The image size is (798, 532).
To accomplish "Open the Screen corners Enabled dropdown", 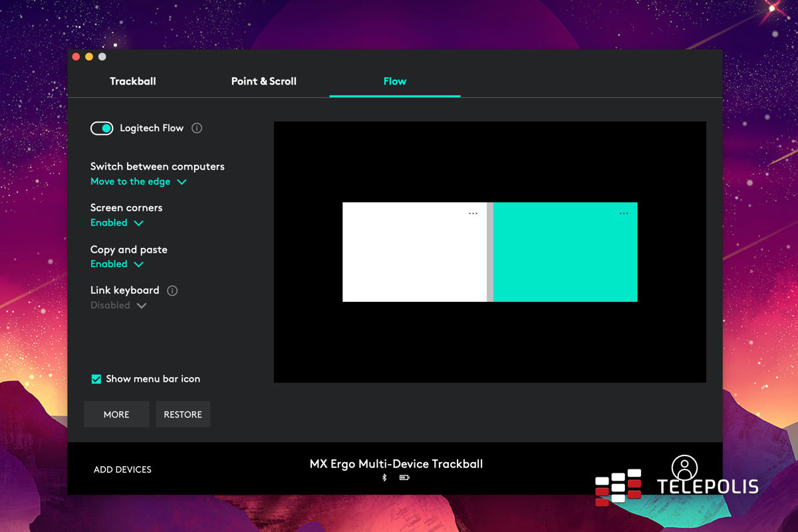I will coord(117,223).
